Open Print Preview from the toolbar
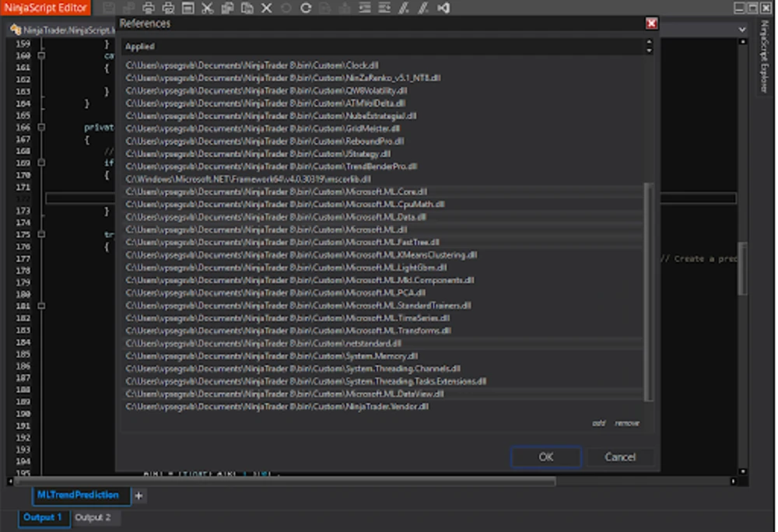The width and height of the screenshot is (778, 532). pyautogui.click(x=168, y=8)
